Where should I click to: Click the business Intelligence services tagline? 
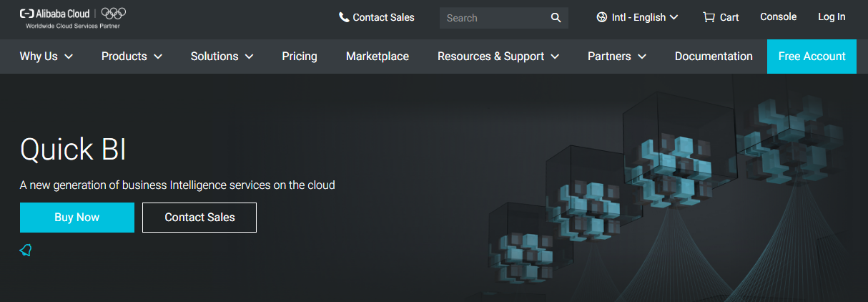177,185
